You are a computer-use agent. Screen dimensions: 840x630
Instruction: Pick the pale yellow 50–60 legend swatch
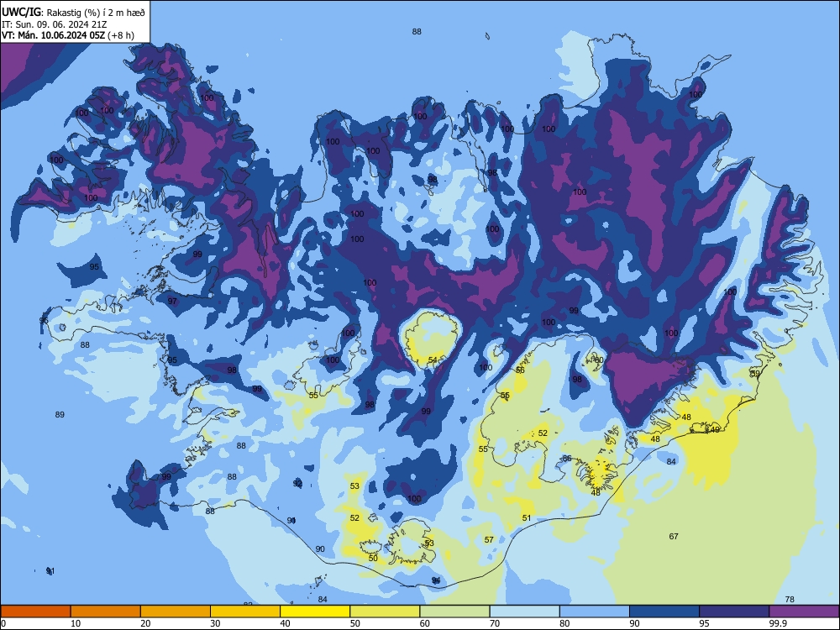click(x=385, y=612)
